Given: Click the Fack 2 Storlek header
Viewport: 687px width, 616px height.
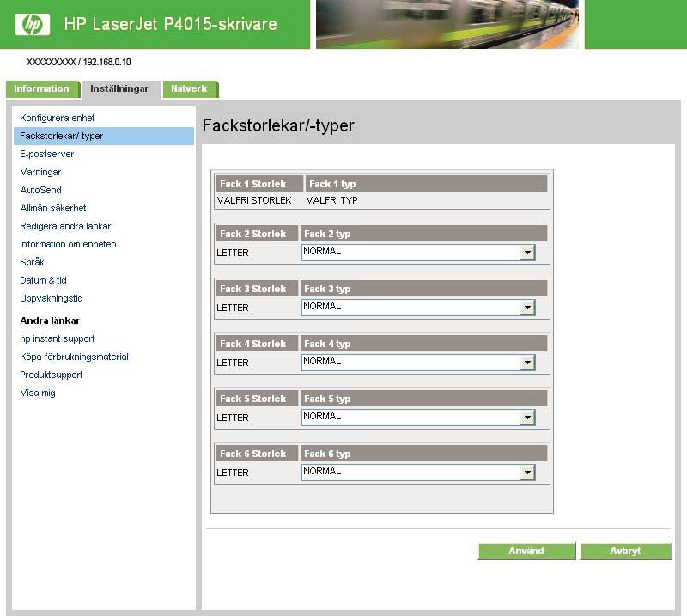Looking at the screenshot, I should [257, 234].
